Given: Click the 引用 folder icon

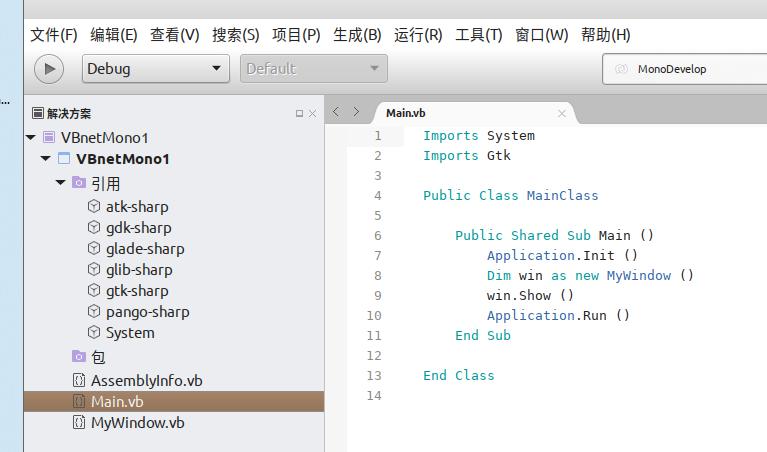Looking at the screenshot, I should click(x=79, y=182).
